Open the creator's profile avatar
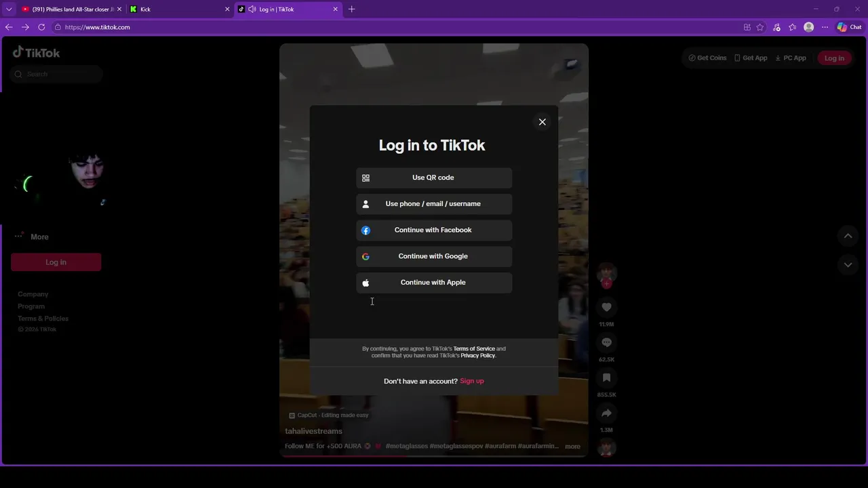 (x=606, y=274)
